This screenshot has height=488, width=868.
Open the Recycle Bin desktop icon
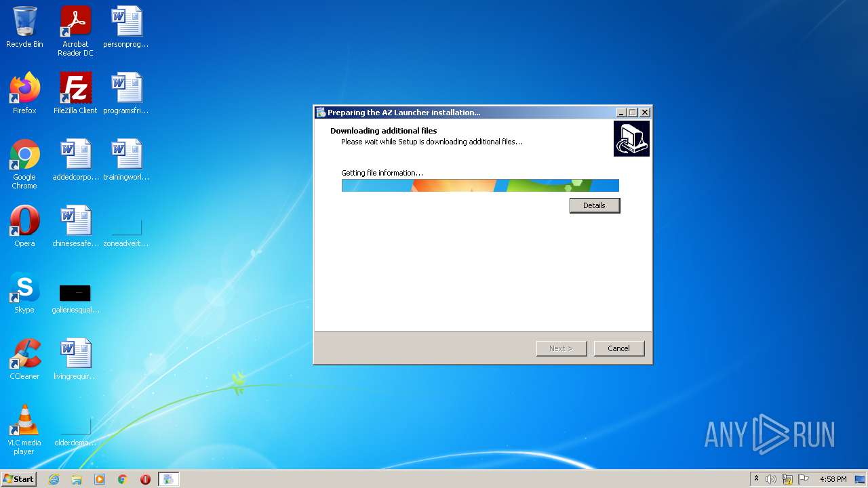point(24,27)
